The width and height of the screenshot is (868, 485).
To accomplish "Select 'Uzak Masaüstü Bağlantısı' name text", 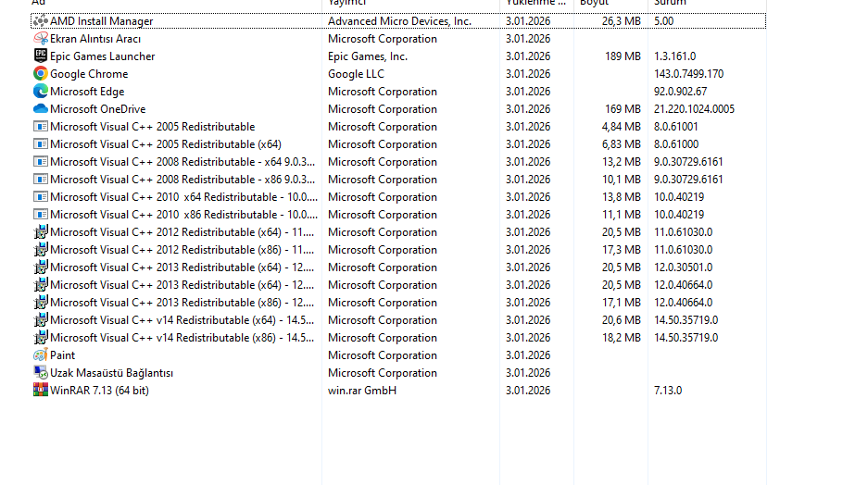I will coord(112,373).
